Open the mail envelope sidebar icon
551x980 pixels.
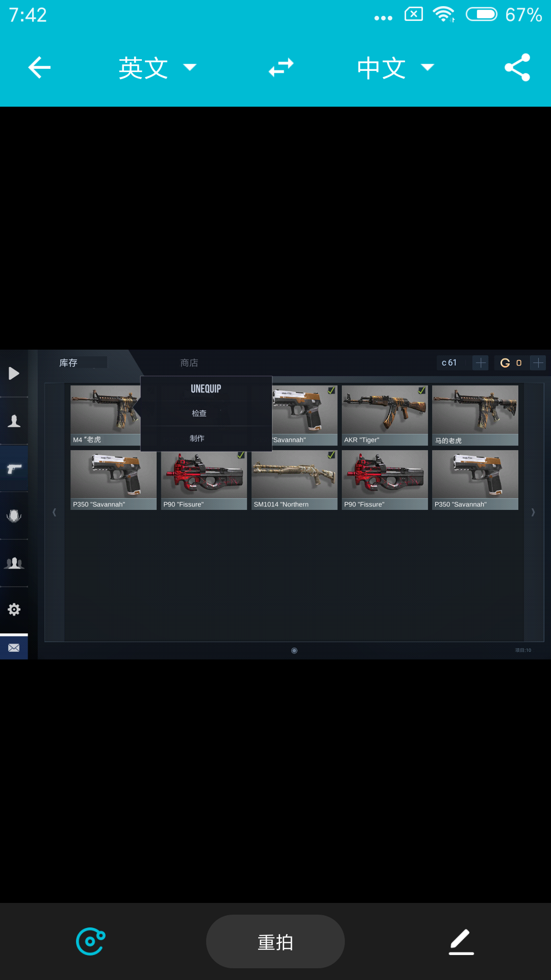(x=14, y=648)
